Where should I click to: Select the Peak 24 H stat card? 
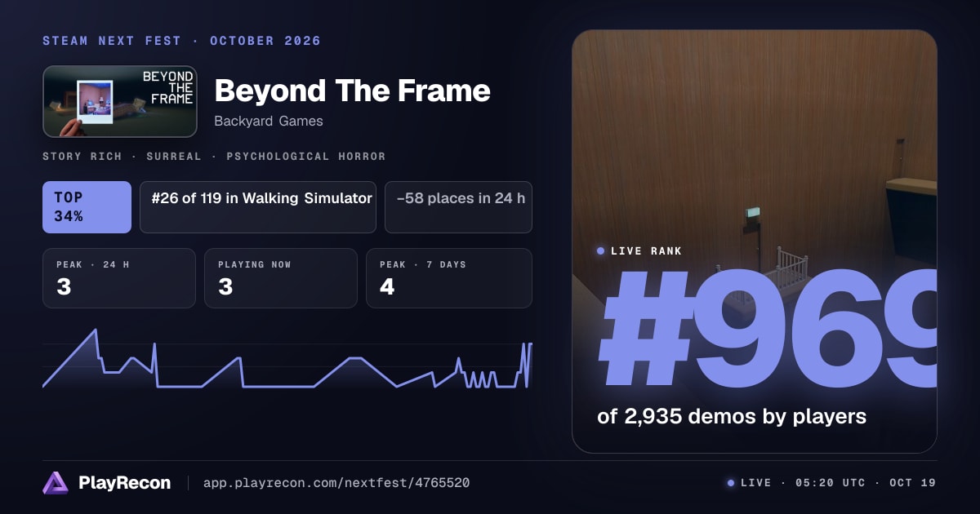point(119,278)
